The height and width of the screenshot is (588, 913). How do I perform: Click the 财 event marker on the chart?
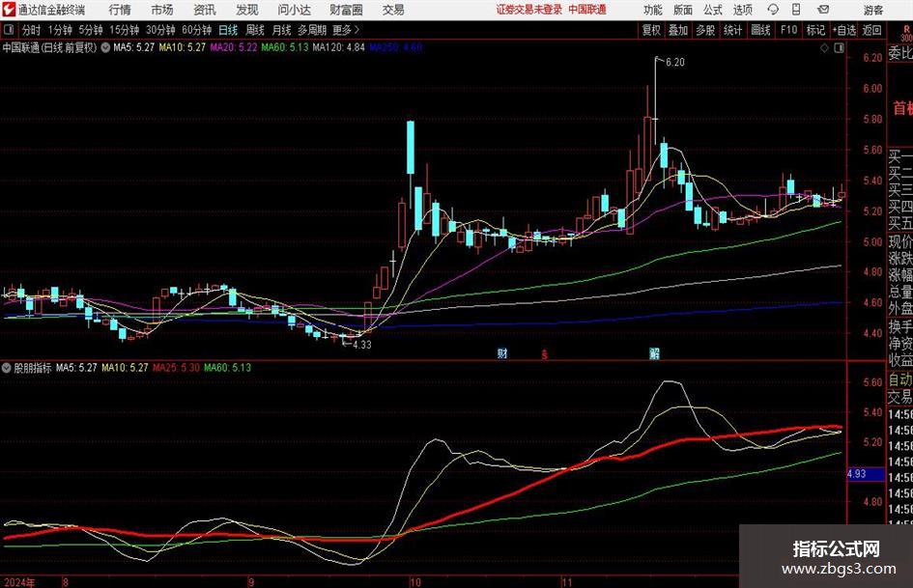pyautogui.click(x=502, y=352)
